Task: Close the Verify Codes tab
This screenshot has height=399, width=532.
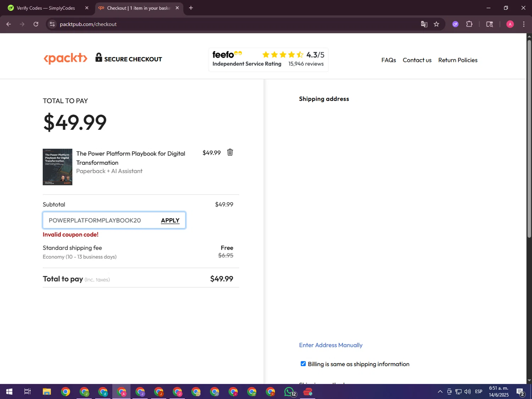Action: pos(87,8)
